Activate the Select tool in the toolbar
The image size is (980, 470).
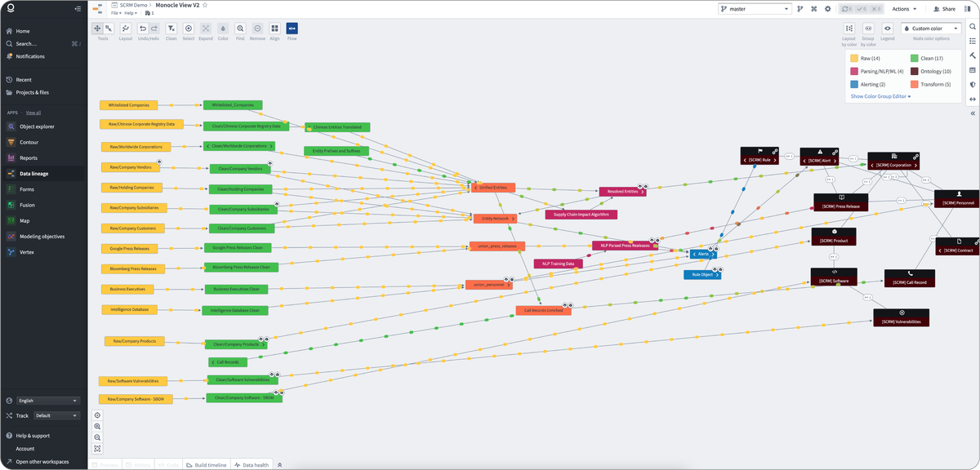click(189, 29)
